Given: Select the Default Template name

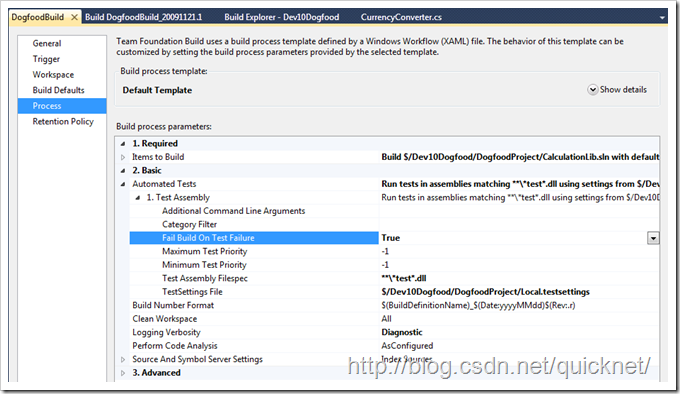Looking at the screenshot, I should point(157,90).
